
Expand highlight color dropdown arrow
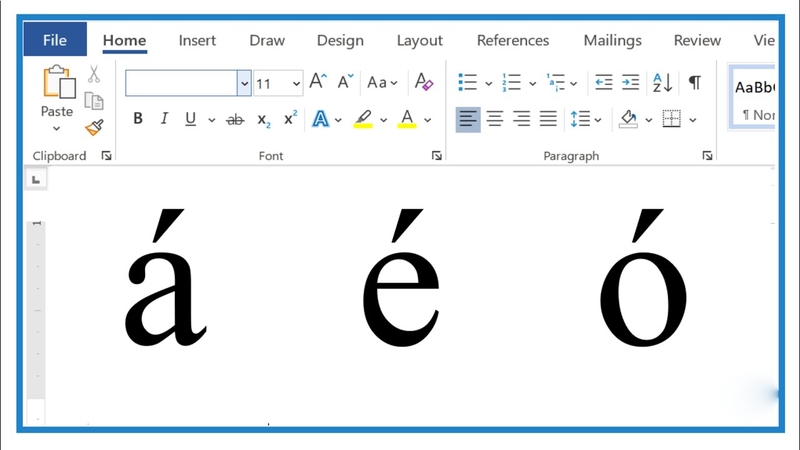383,120
